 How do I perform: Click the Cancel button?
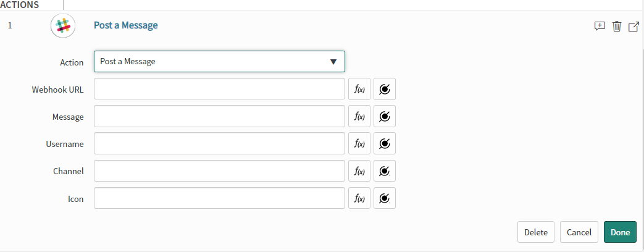pos(579,232)
